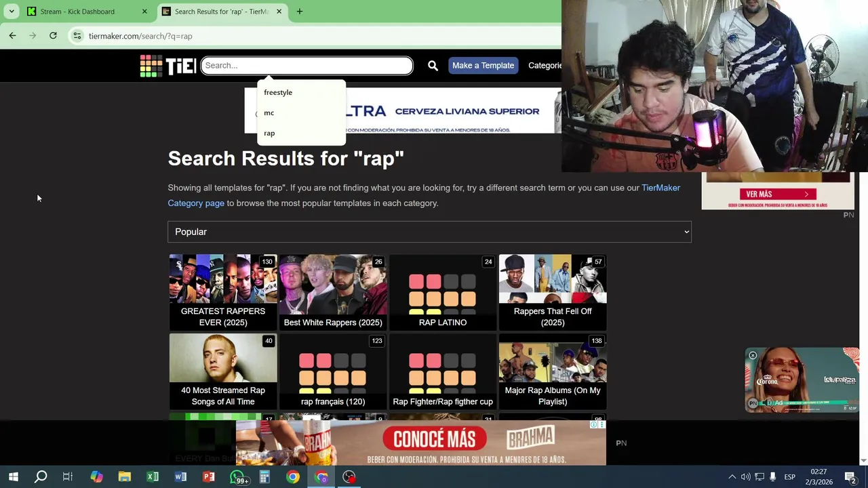Follow the TierMaker Category page link
The image size is (868, 488).
pos(424,195)
